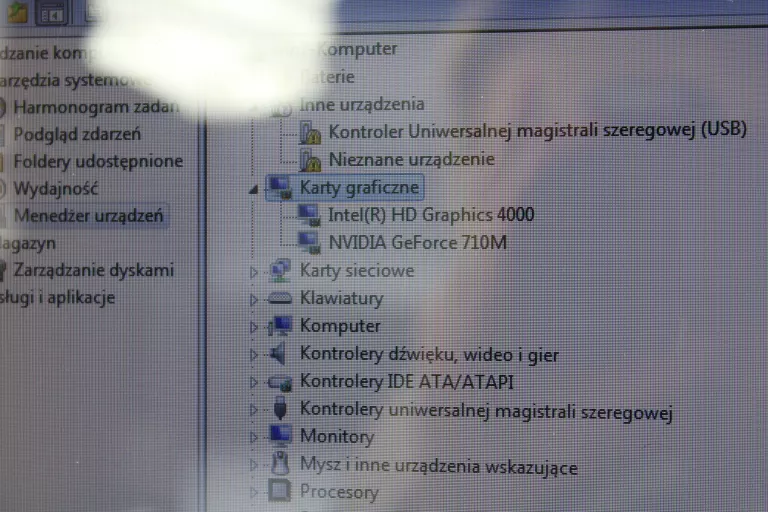The image size is (768, 512).
Task: Click the mouse icon for Mysz i inne urządzenia
Action: coord(281,464)
